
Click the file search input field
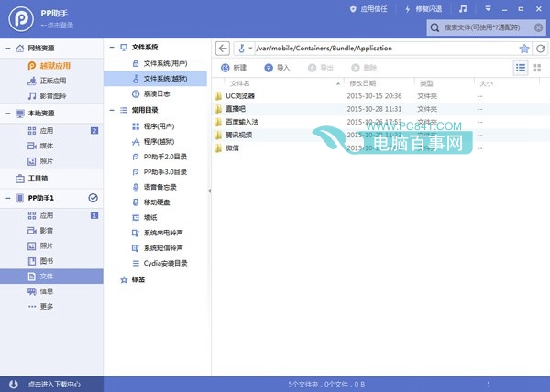pos(486,27)
